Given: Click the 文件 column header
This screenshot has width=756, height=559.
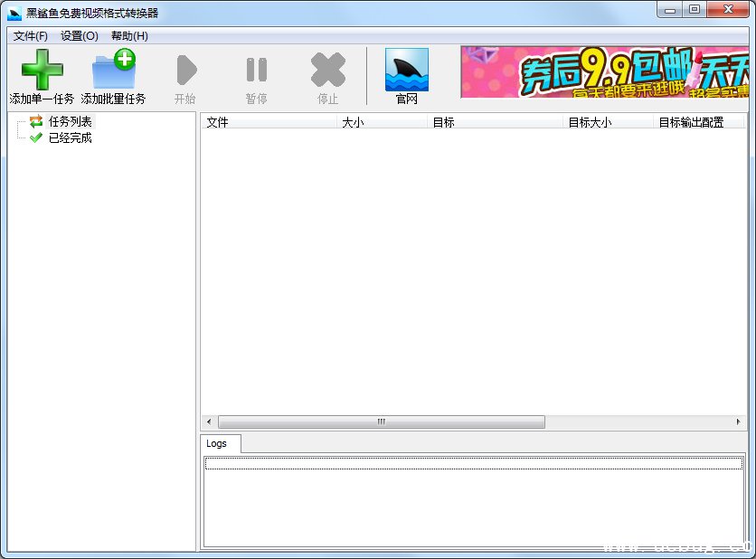Looking at the screenshot, I should (x=268, y=122).
